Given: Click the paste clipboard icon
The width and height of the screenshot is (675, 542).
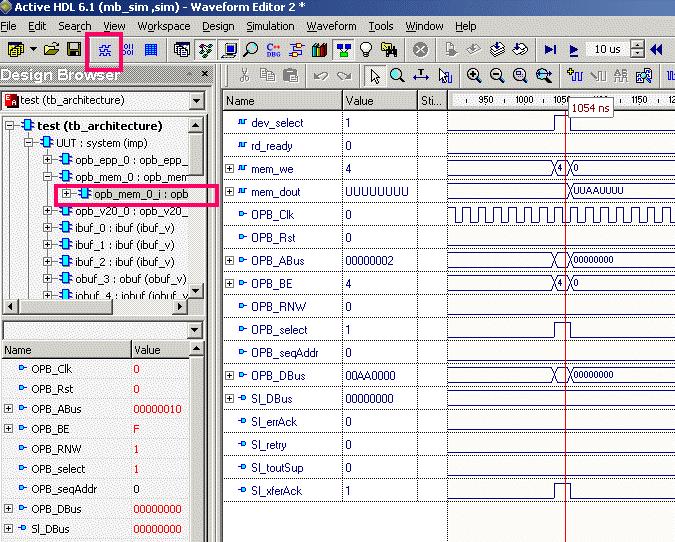Looking at the screenshot, I should coord(291,75).
